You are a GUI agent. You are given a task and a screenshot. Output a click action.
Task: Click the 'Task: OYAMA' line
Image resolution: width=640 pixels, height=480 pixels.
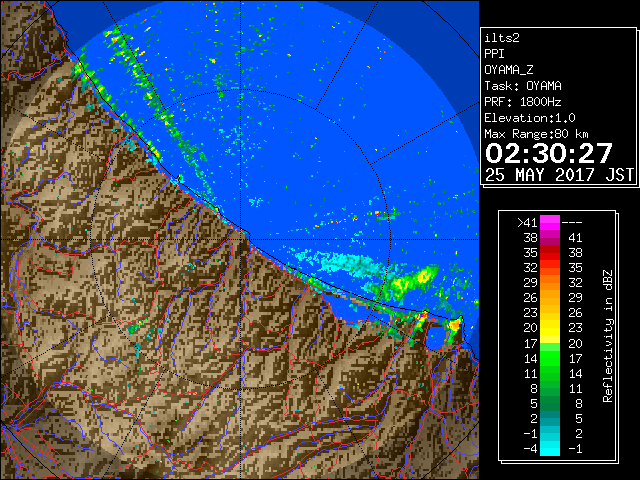523,86
